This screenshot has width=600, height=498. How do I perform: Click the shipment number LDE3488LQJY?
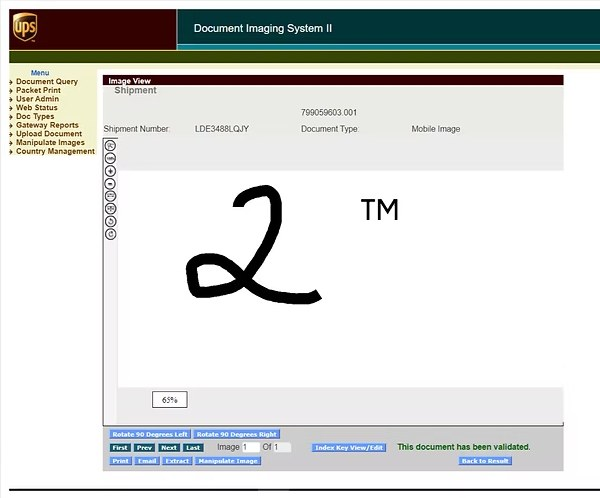(x=222, y=129)
